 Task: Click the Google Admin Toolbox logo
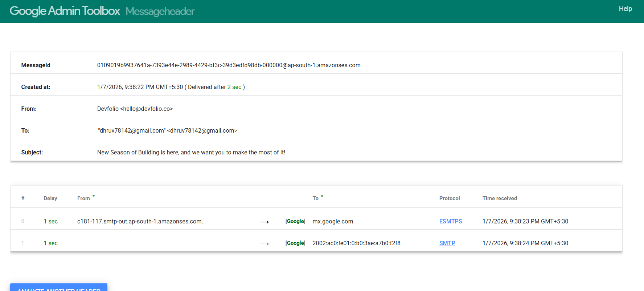pyautogui.click(x=65, y=11)
